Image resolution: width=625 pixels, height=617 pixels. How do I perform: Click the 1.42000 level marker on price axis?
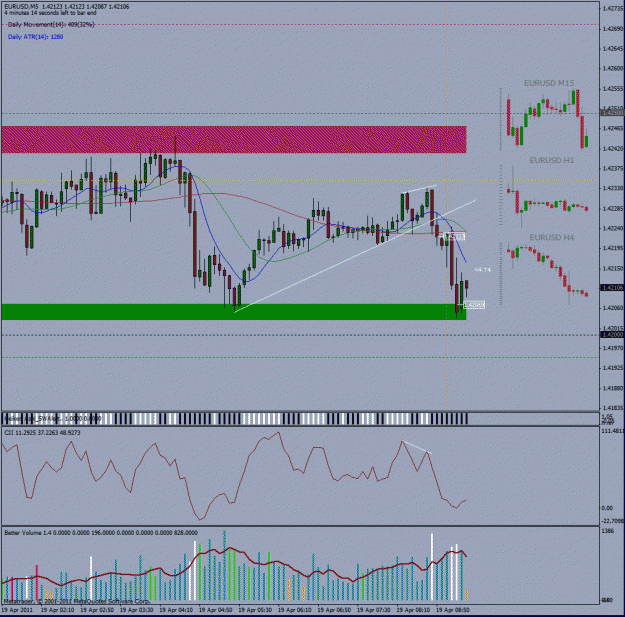click(612, 335)
